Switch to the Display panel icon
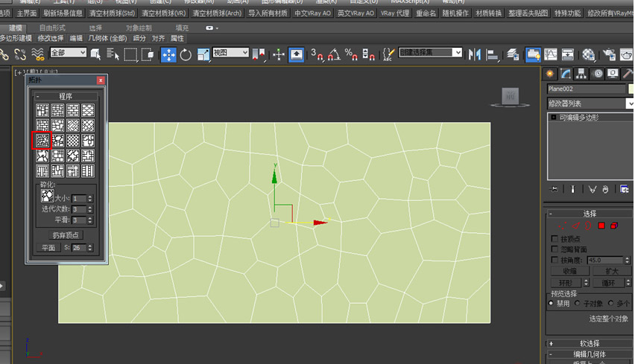635x364 pixels. click(x=613, y=74)
